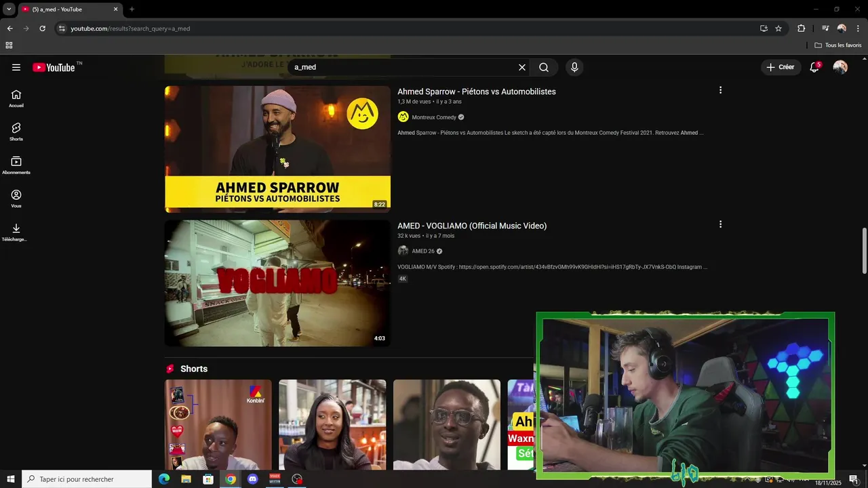Viewport: 868px width, 488px height.
Task: Open the tab search dropdown arrow
Action: point(9,9)
